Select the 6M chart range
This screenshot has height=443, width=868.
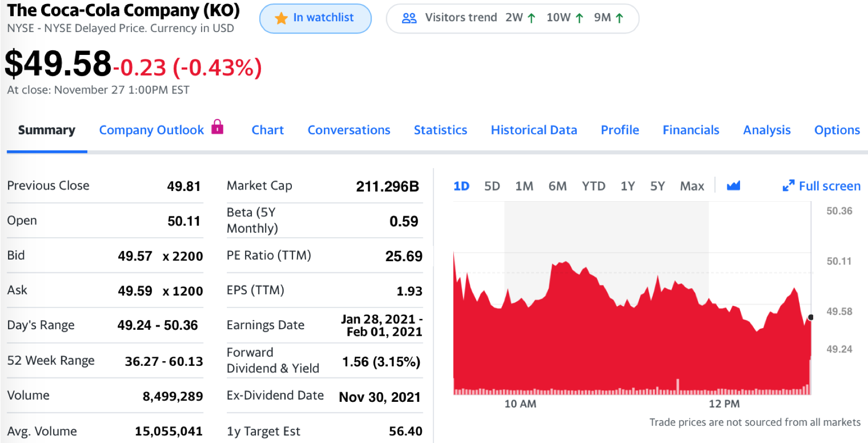[x=557, y=186]
